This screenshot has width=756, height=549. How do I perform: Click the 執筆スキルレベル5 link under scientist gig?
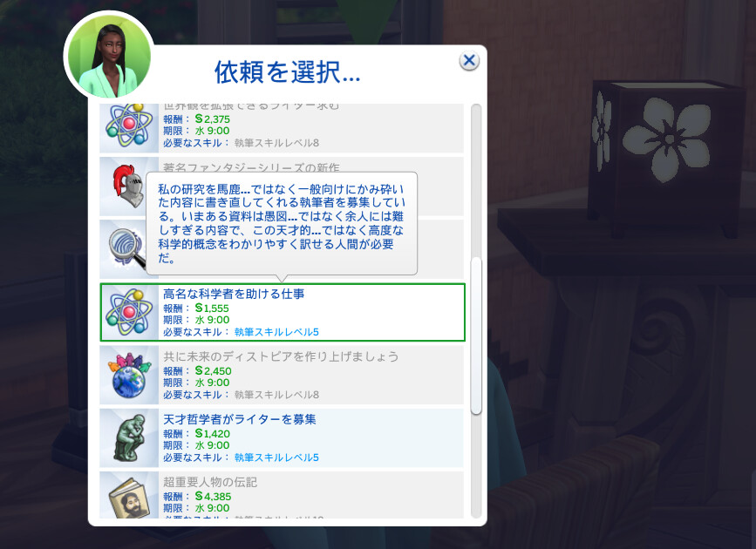[276, 332]
